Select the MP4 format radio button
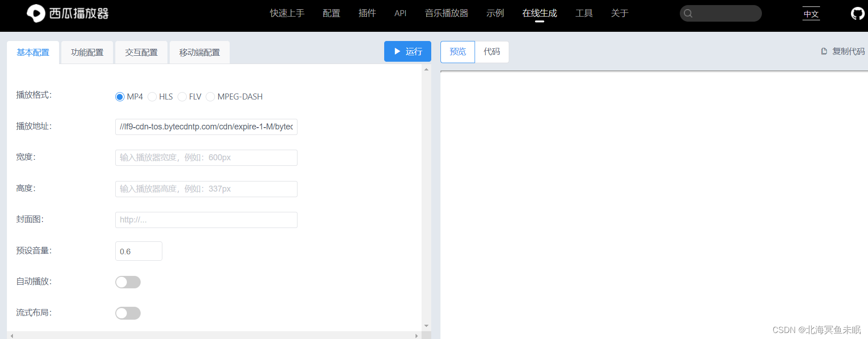Screen dimensions: 868x339 pyautogui.click(x=120, y=97)
